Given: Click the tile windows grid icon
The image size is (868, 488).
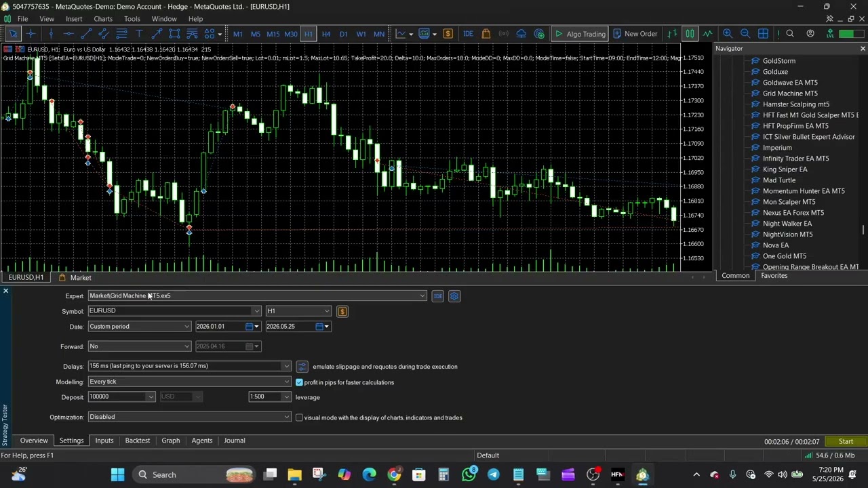Looking at the screenshot, I should click(x=763, y=34).
